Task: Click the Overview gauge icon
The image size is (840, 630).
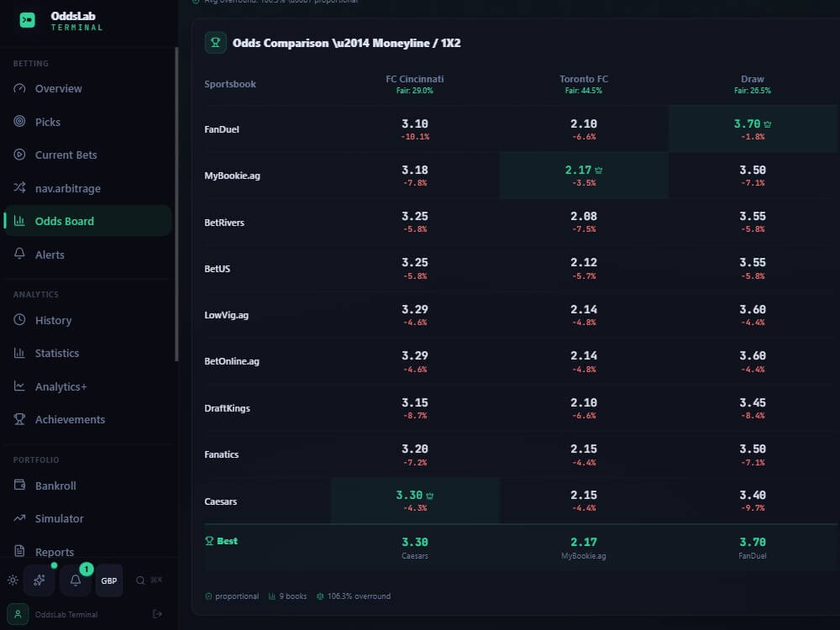Action: point(19,88)
